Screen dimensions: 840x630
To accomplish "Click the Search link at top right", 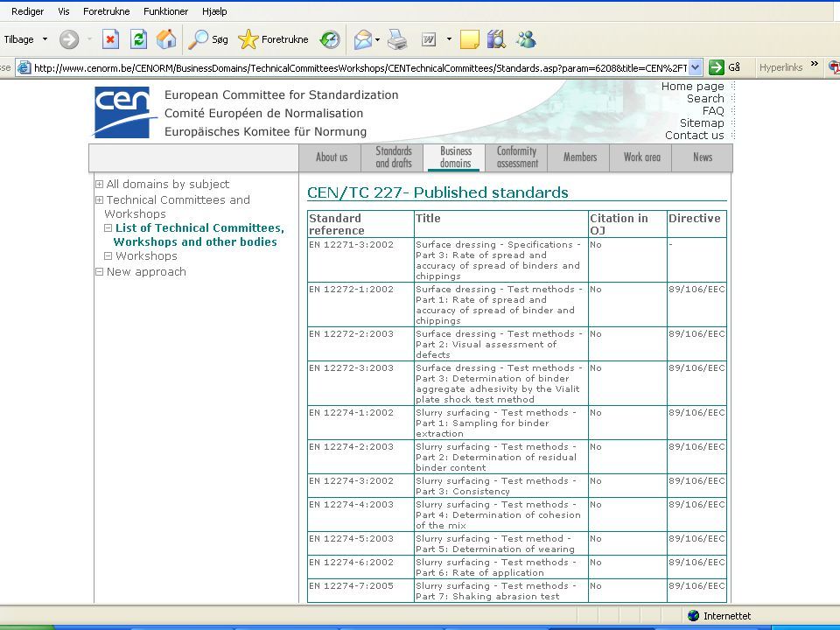I will 705,99.
